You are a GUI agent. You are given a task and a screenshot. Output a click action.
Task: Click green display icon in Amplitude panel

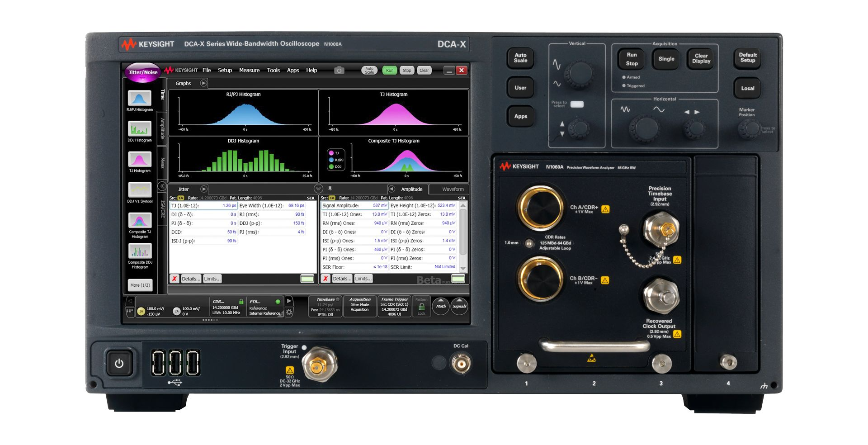point(458,279)
